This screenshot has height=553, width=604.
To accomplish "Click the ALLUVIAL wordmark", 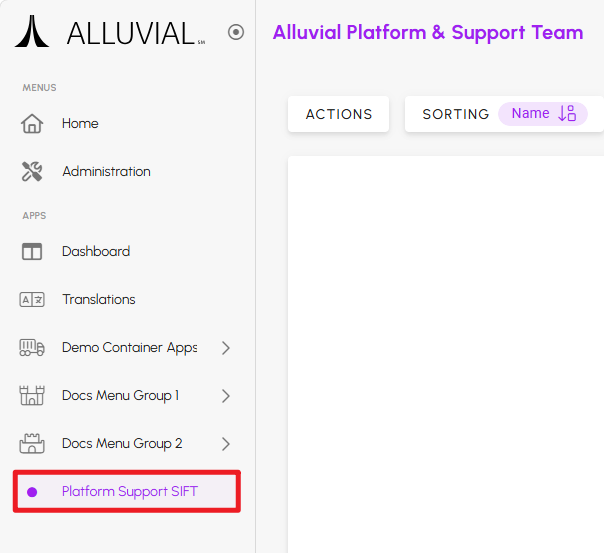I will [136, 34].
